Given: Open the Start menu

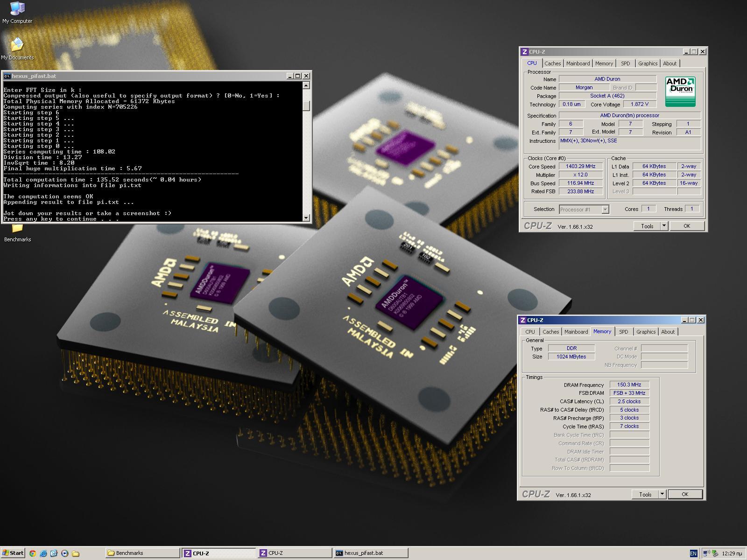Looking at the screenshot, I should click(13, 553).
